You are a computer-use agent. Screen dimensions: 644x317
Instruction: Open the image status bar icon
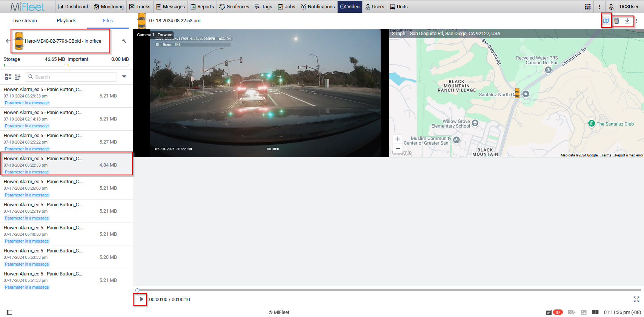tap(584, 312)
